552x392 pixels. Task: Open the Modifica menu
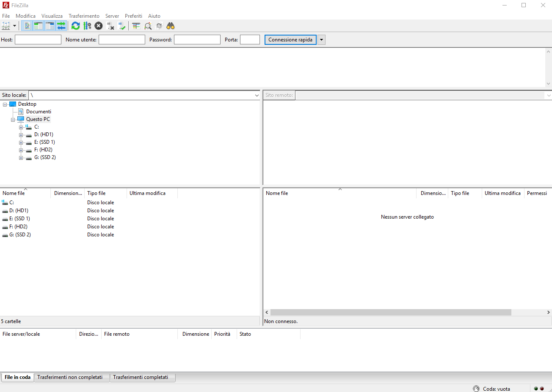click(x=25, y=16)
